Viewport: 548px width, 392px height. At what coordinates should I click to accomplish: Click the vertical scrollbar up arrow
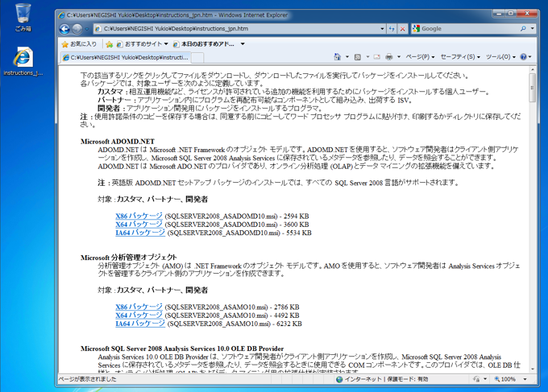(532, 70)
